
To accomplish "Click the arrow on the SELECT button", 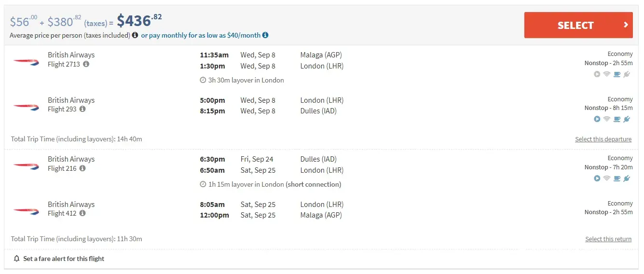I will coord(626,25).
